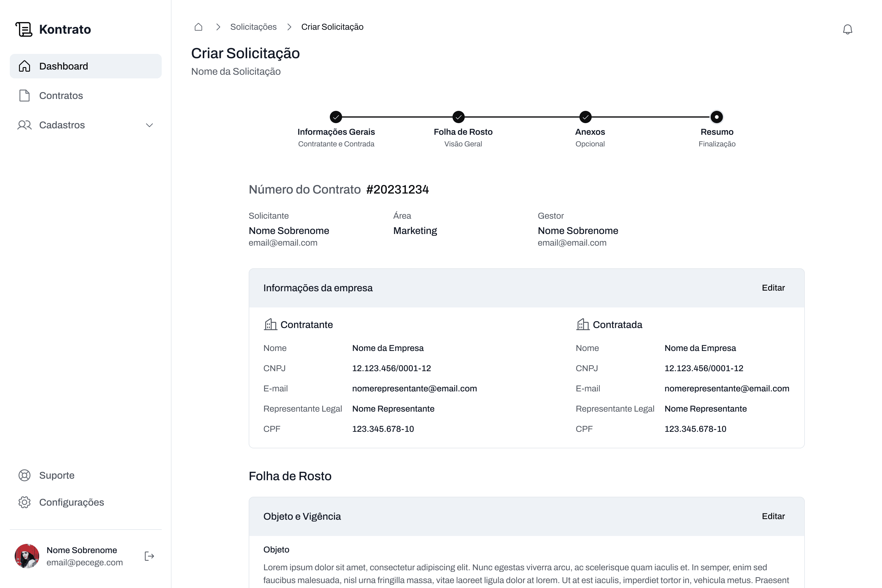Click the Contratos document icon
The width and height of the screenshot is (882, 588).
(24, 96)
